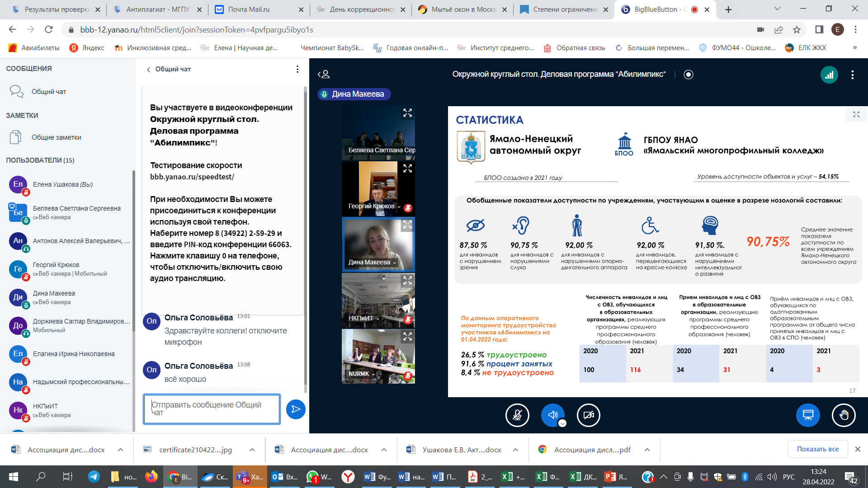Collapse chat using Общий чат back arrow
The image size is (868, 488).
coord(148,70)
